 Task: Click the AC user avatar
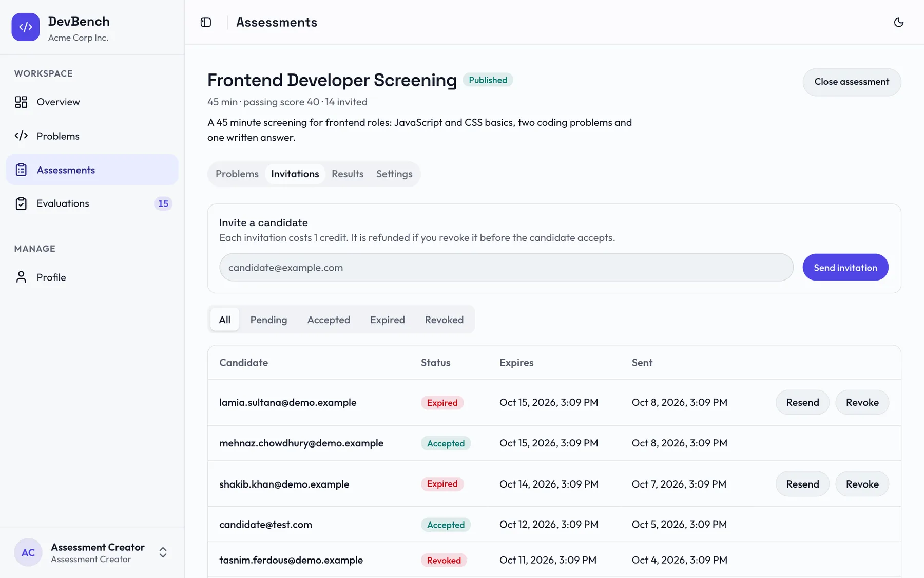click(x=28, y=552)
